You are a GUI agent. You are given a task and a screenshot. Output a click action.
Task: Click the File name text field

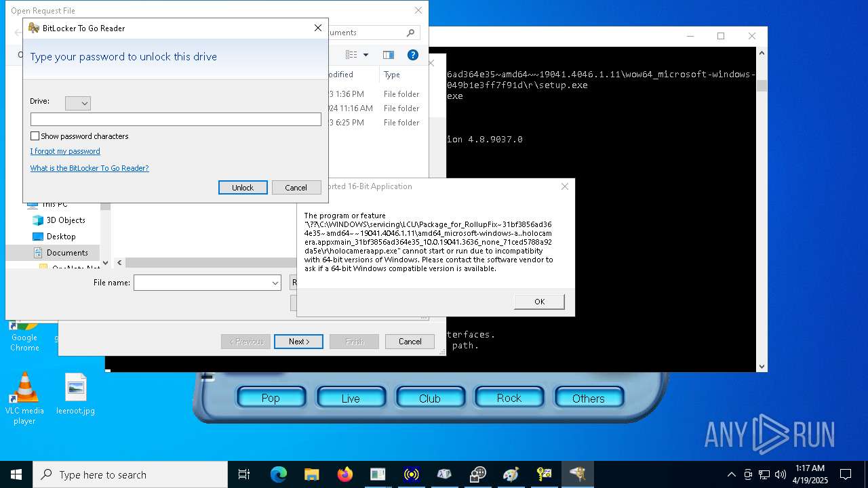click(202, 283)
